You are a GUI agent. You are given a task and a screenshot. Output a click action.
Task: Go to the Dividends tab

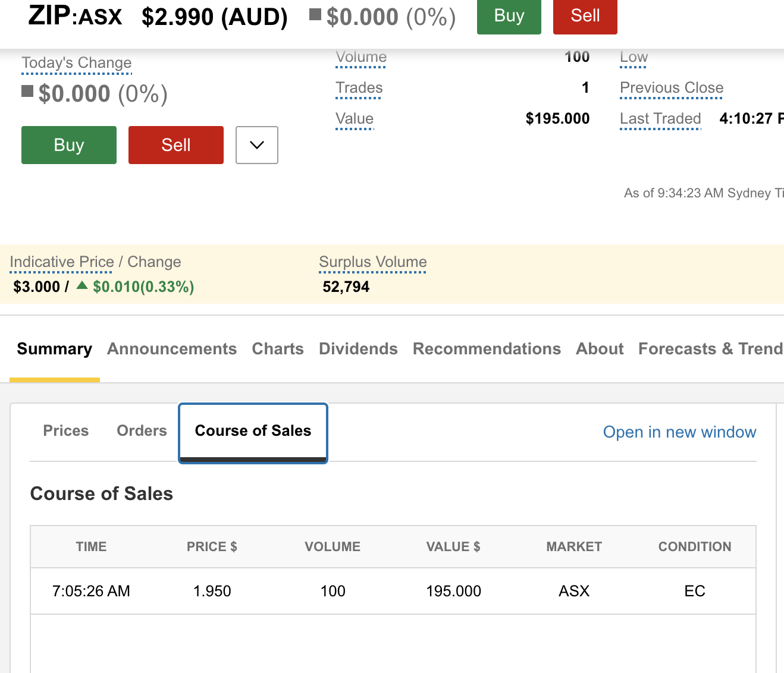[358, 349]
